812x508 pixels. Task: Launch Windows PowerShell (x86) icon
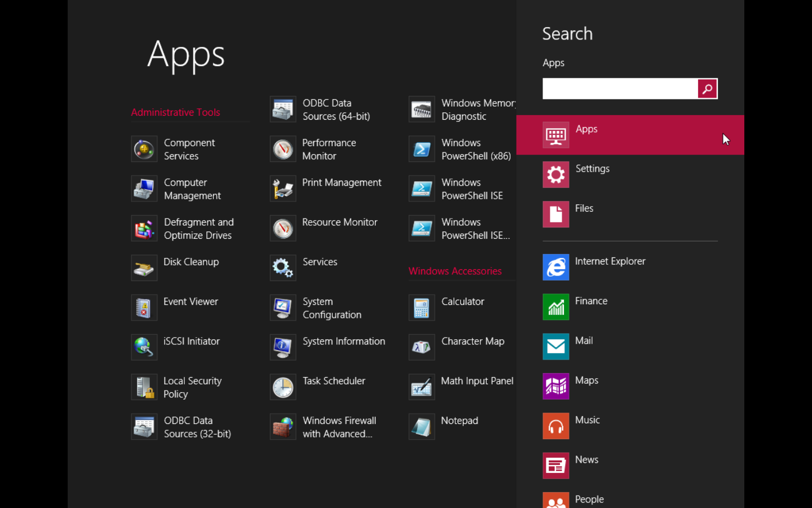pos(422,149)
